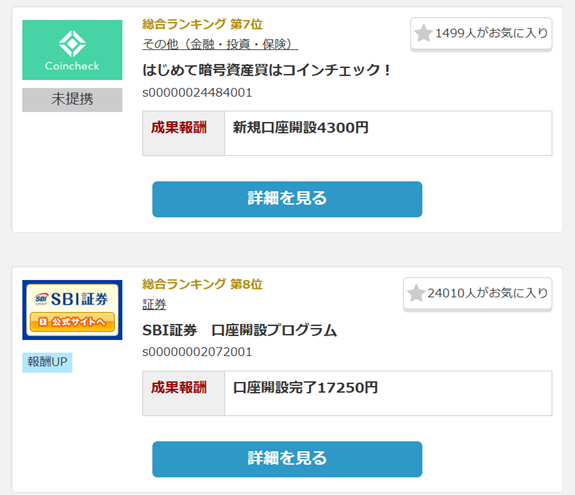Click 詳細を見る for SBI証券 program
575x495 pixels.
pos(287,459)
